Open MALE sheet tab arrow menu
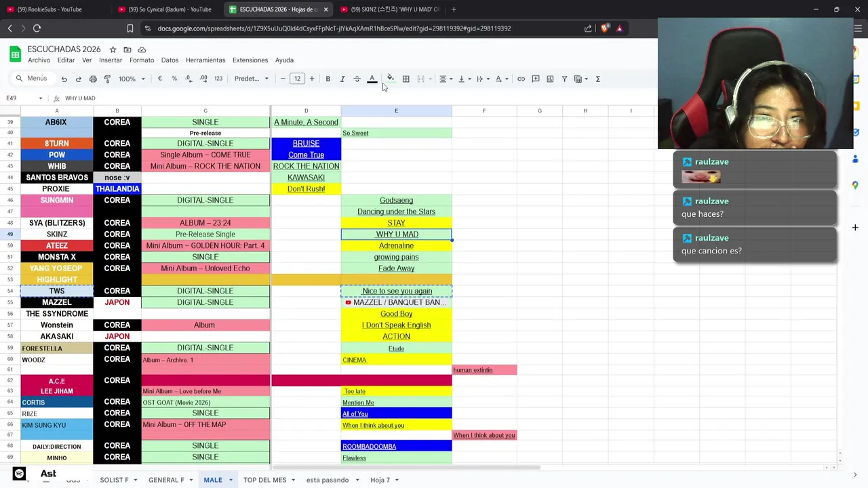Viewport: 868px width, 488px height. coord(231,480)
